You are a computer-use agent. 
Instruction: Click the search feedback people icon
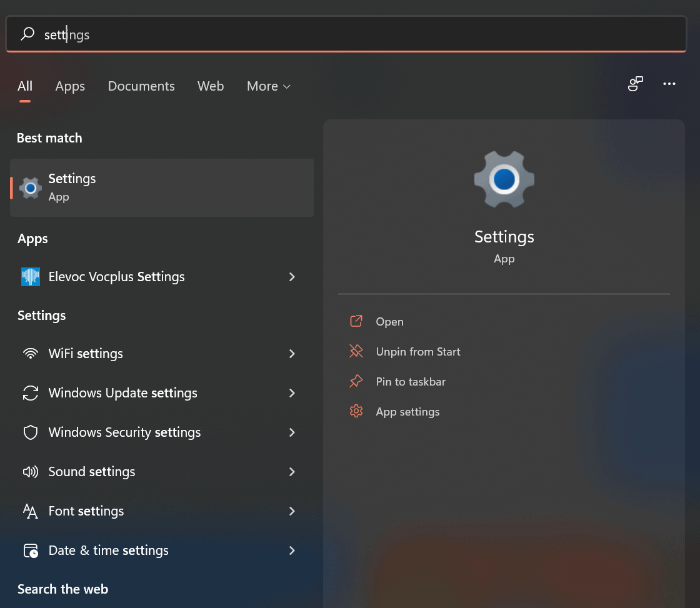point(635,84)
